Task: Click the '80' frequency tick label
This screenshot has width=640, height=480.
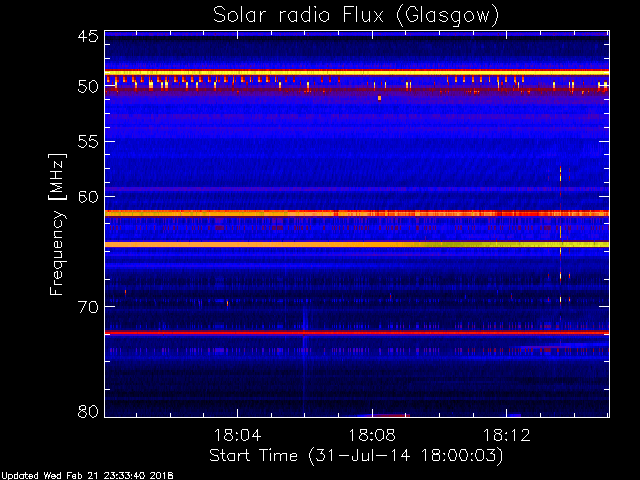Action: pos(88,411)
